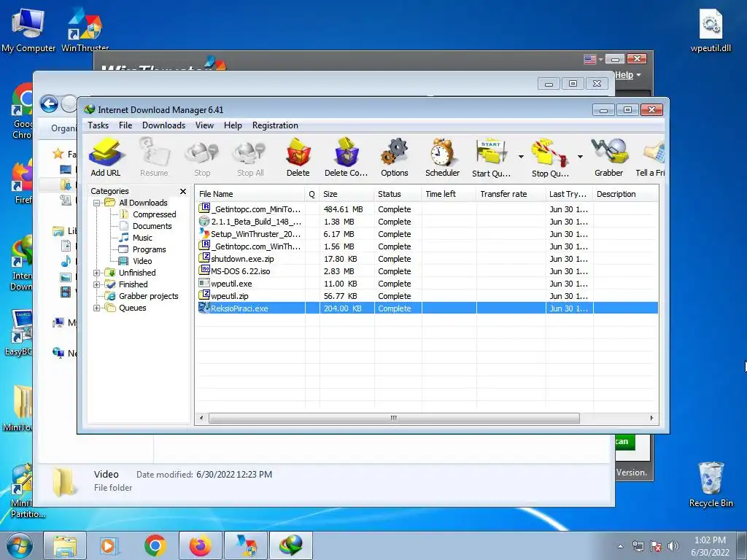Select the ReksioPiraci.exe download
The image size is (747, 560).
click(x=427, y=308)
